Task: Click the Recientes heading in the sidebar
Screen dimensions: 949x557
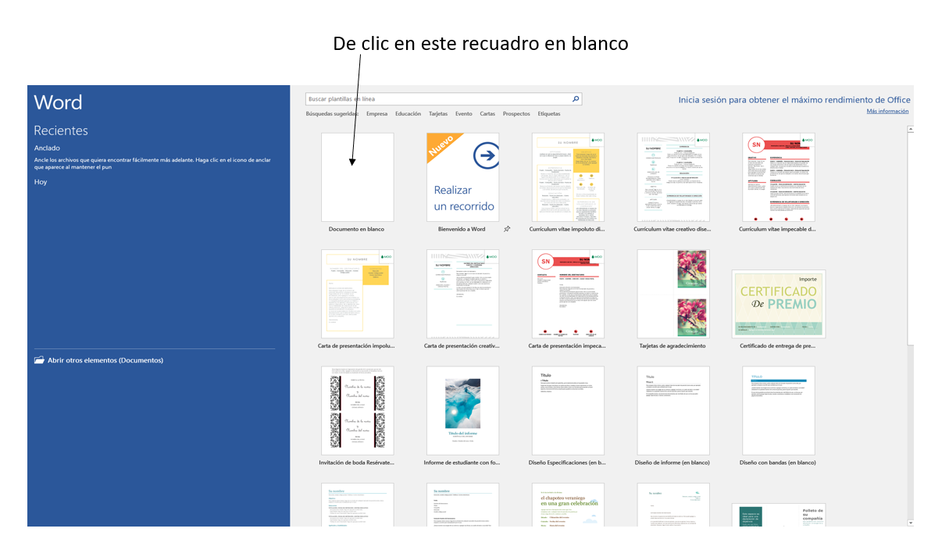Action: pos(61,130)
